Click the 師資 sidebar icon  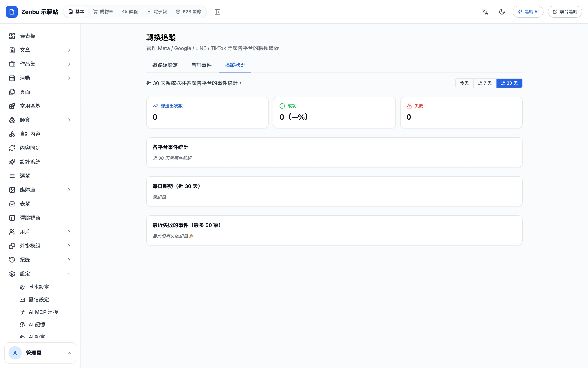coord(12,120)
